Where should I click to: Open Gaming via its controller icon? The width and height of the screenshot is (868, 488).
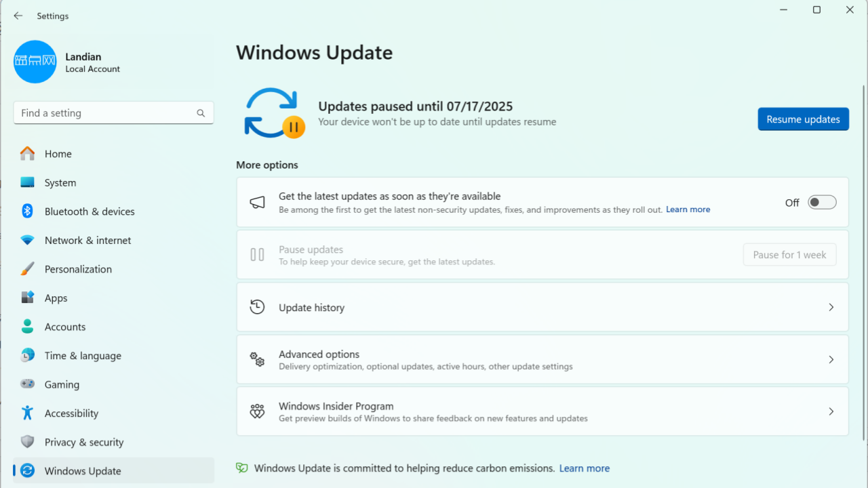pyautogui.click(x=27, y=384)
